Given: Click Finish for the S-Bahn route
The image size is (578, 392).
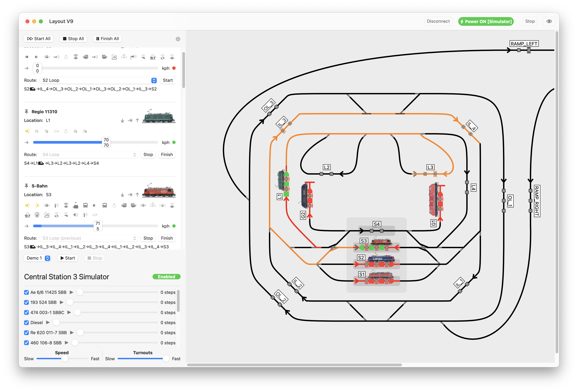Looking at the screenshot, I should pos(167,238).
